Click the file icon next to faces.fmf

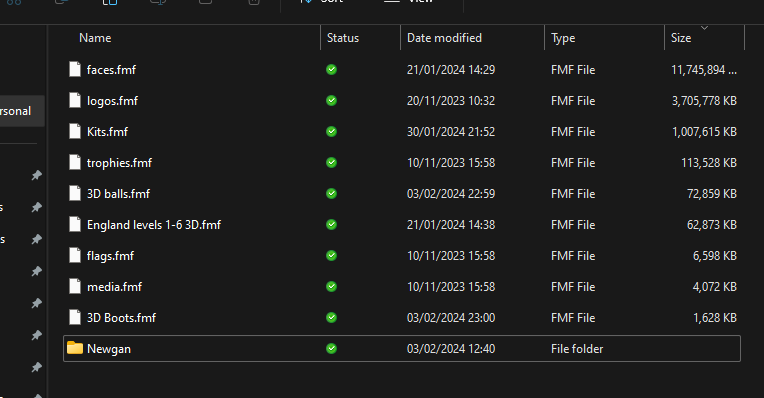pyautogui.click(x=75, y=69)
